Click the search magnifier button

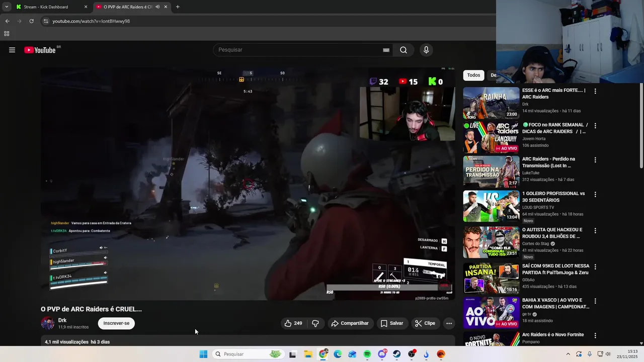(404, 50)
